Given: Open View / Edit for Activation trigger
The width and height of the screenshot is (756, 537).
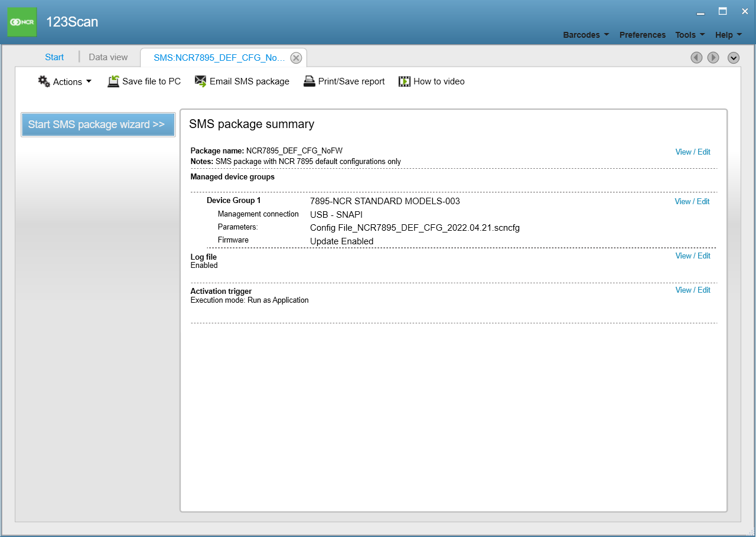Looking at the screenshot, I should point(693,290).
